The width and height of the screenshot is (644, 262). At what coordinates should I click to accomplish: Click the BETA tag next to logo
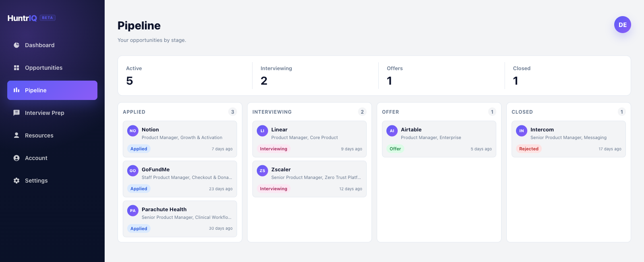pyautogui.click(x=47, y=18)
